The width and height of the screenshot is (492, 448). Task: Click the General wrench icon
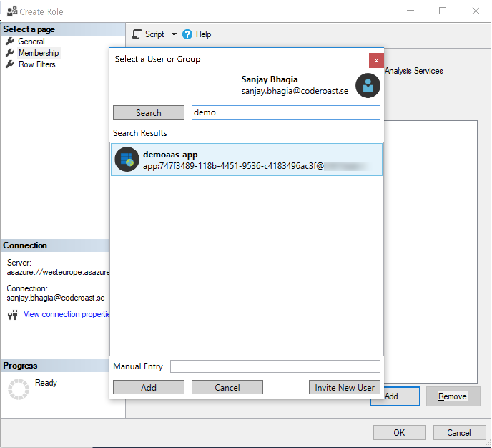pos(10,42)
